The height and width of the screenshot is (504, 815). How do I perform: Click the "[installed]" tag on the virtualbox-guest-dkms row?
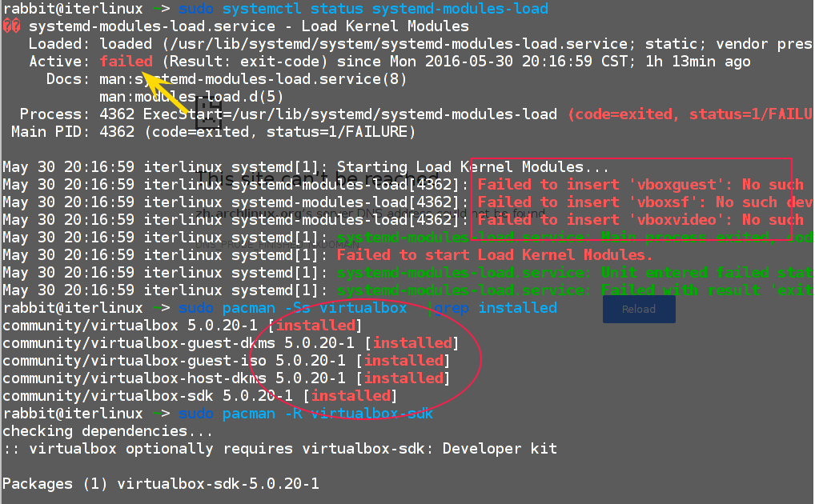[x=412, y=344]
